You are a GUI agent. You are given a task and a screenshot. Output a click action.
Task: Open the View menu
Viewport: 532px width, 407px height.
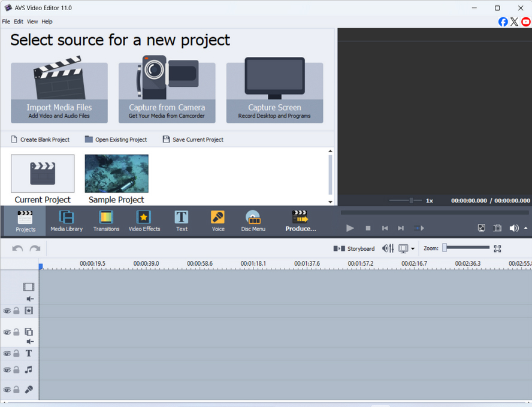coord(32,22)
